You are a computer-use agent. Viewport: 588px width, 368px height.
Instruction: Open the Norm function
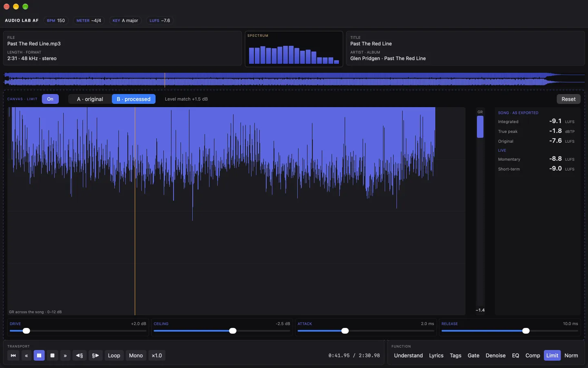[x=571, y=355]
